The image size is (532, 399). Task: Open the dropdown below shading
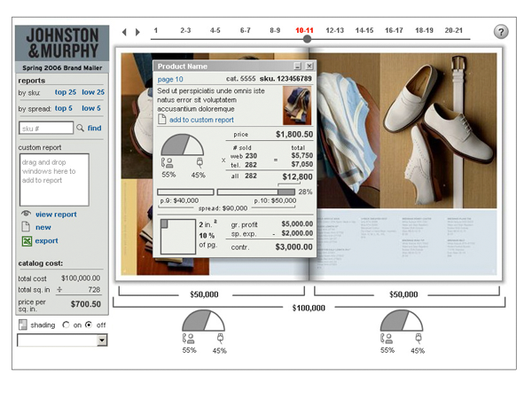coord(102,340)
